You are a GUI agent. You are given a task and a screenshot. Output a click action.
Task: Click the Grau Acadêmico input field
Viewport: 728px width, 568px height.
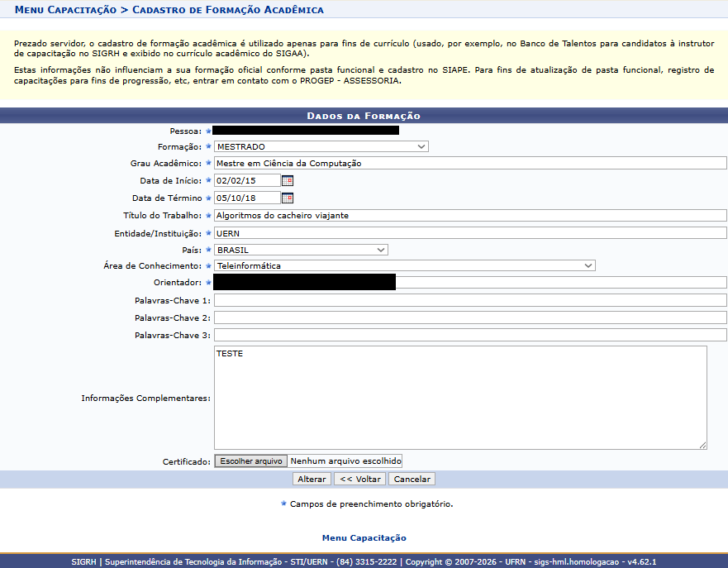[x=470, y=163]
